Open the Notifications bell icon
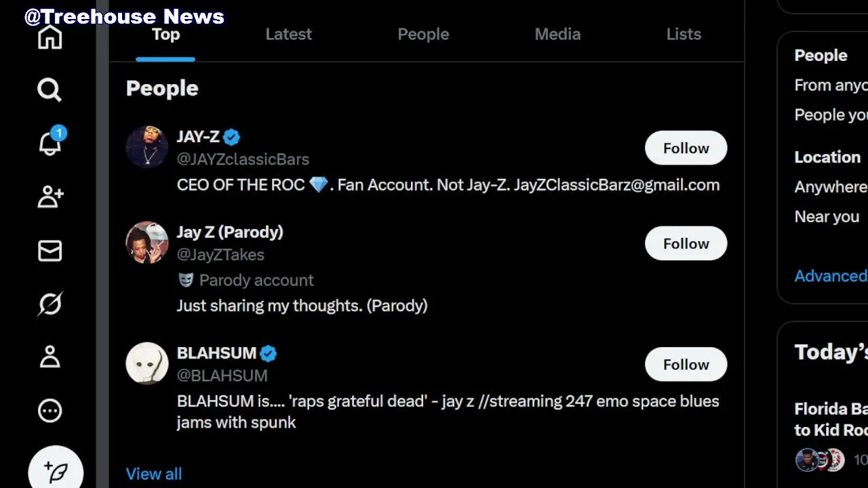Image resolution: width=868 pixels, height=488 pixels. point(50,143)
